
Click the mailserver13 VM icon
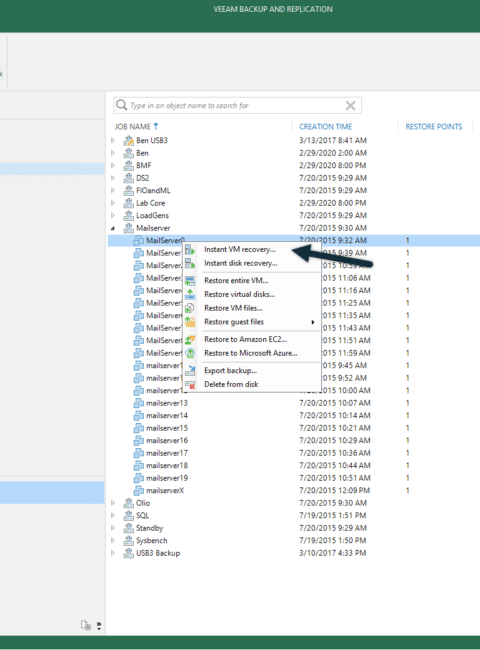point(138,403)
